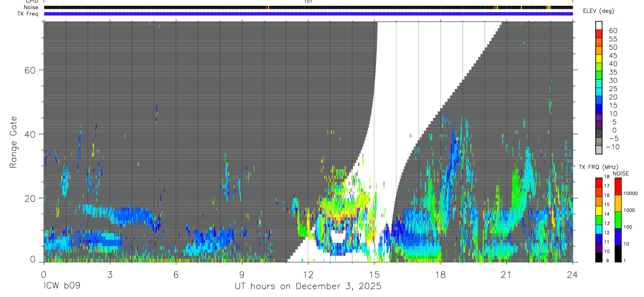
Task: Click cyan ELEV colorbar segment between 20 and 25
Action: pos(599,92)
